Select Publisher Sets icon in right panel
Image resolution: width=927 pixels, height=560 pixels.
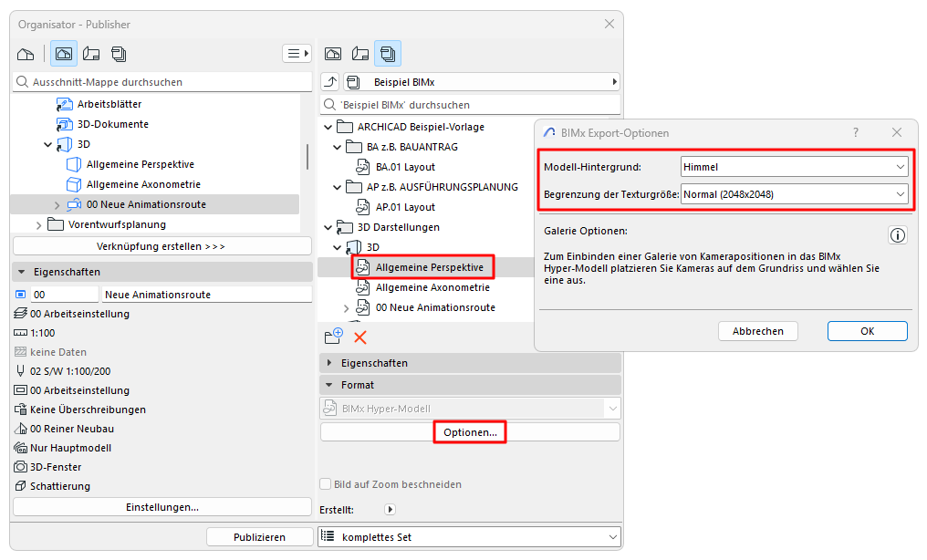[388, 54]
